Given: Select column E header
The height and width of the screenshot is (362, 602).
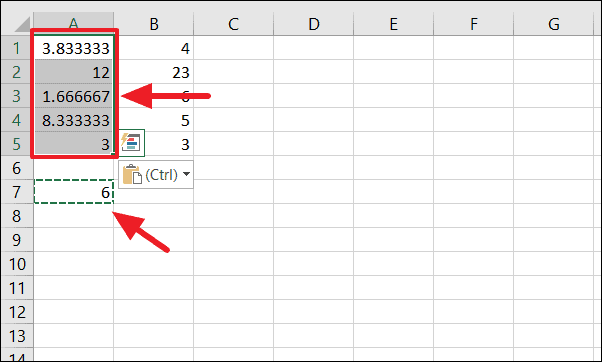Looking at the screenshot, I should coord(394,23).
